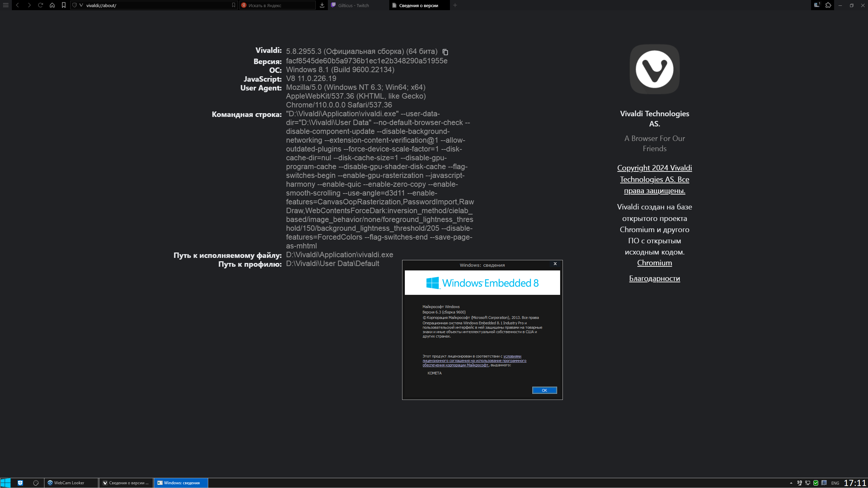
Task: Click OK in the Windows: сведения dialog
Action: pyautogui.click(x=545, y=390)
